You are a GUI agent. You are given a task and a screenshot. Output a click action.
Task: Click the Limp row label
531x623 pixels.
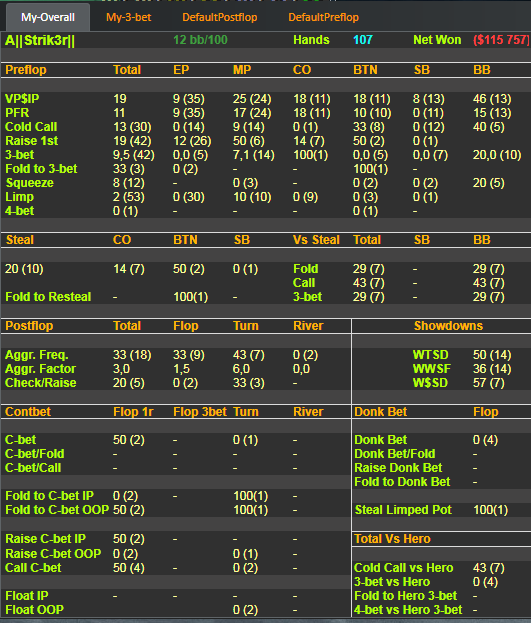19,197
